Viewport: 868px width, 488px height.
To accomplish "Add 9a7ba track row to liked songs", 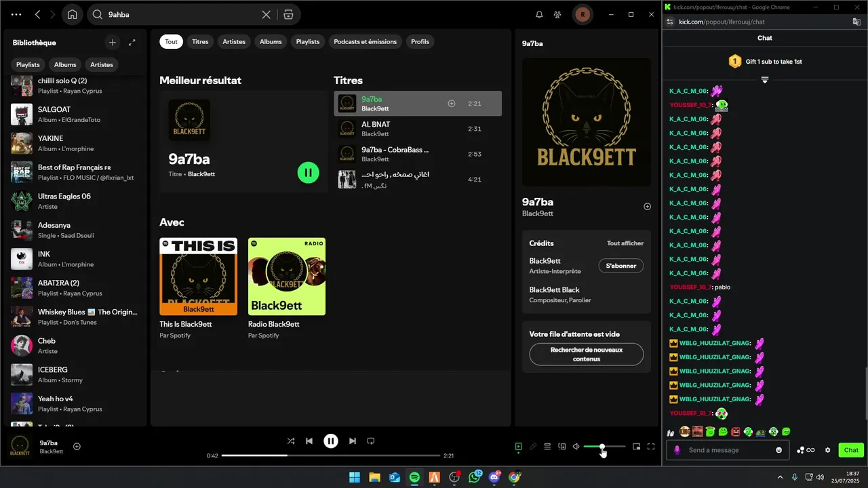I will coord(452,104).
